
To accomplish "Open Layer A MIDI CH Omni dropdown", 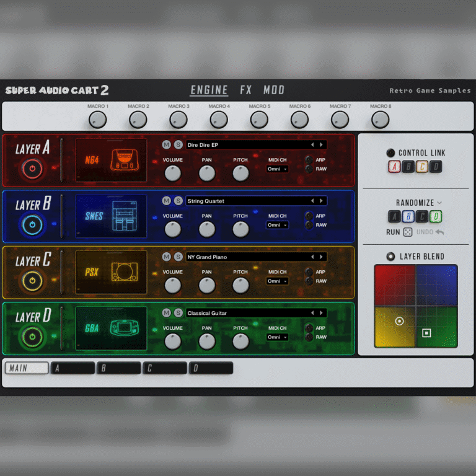I will [277, 169].
